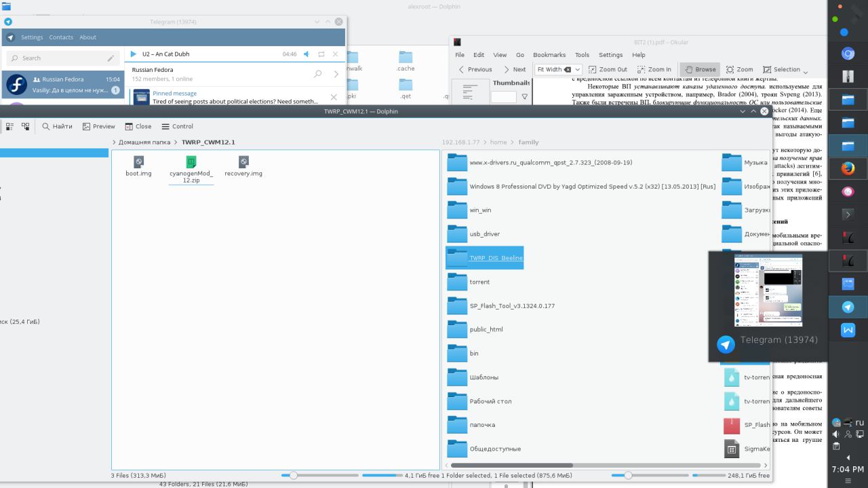Select SP_Flash_Tool_v3.1324.0.177 folder

click(x=501, y=305)
